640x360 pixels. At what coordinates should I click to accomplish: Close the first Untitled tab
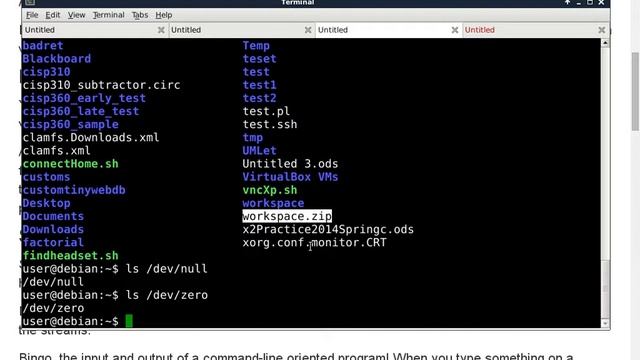(x=161, y=30)
